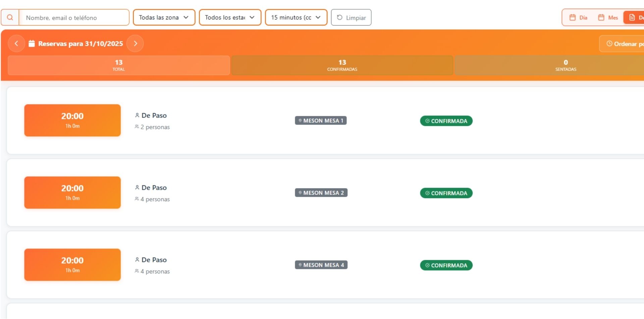Screen dimensions: 644x319
Task: Select the 0 Sentadas counter filter
Action: 566,65
